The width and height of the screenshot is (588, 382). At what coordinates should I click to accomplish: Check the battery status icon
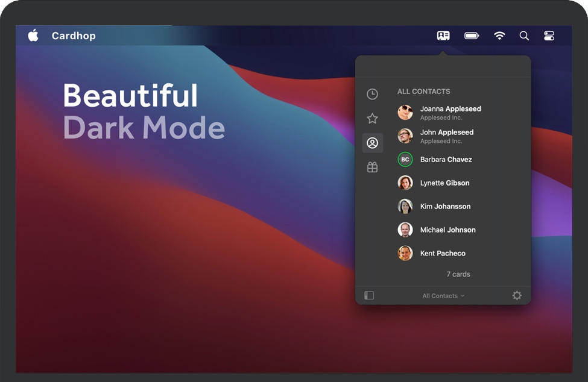coord(472,36)
